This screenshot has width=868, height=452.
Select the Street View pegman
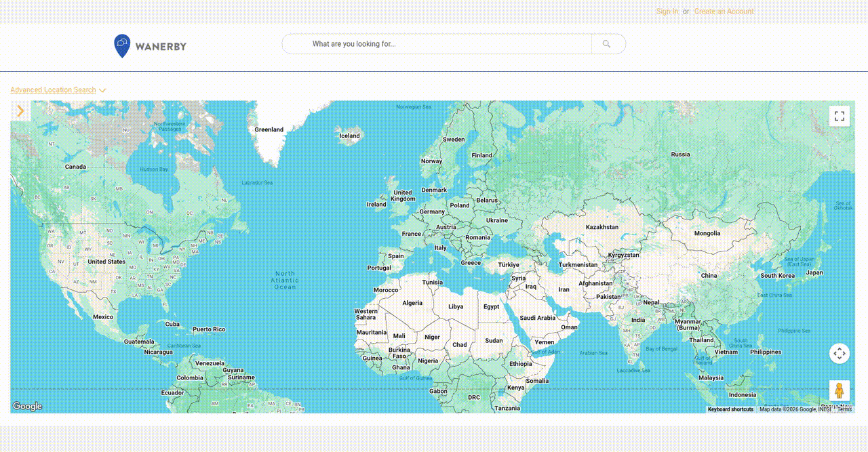(x=840, y=390)
